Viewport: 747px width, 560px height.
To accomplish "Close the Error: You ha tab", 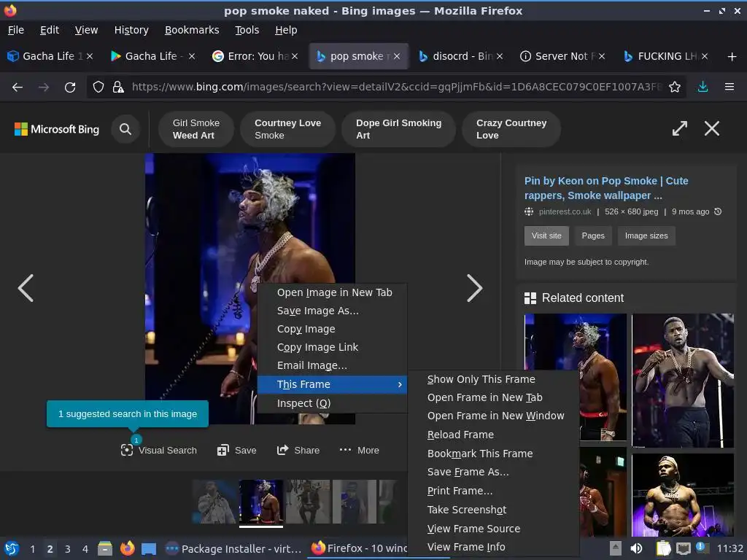I will (295, 56).
